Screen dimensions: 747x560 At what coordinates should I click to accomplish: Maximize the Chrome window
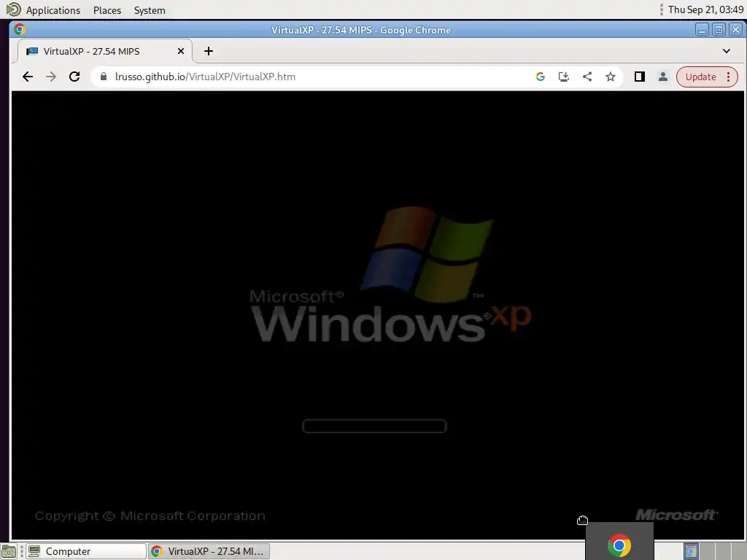(x=719, y=29)
